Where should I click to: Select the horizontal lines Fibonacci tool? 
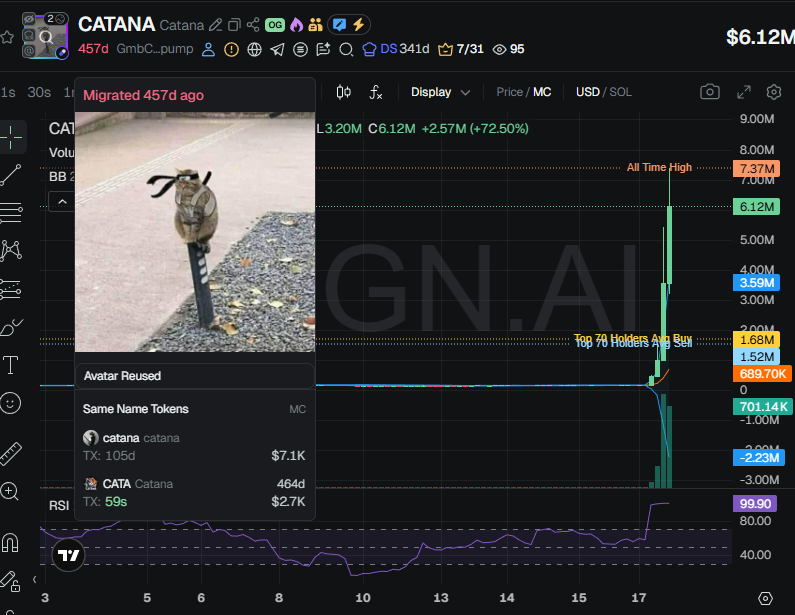11,213
